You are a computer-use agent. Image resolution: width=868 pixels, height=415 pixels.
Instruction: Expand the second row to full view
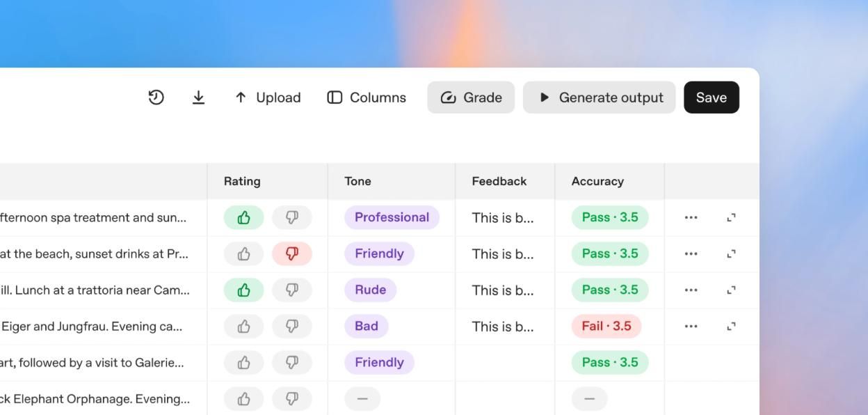pyautogui.click(x=730, y=253)
